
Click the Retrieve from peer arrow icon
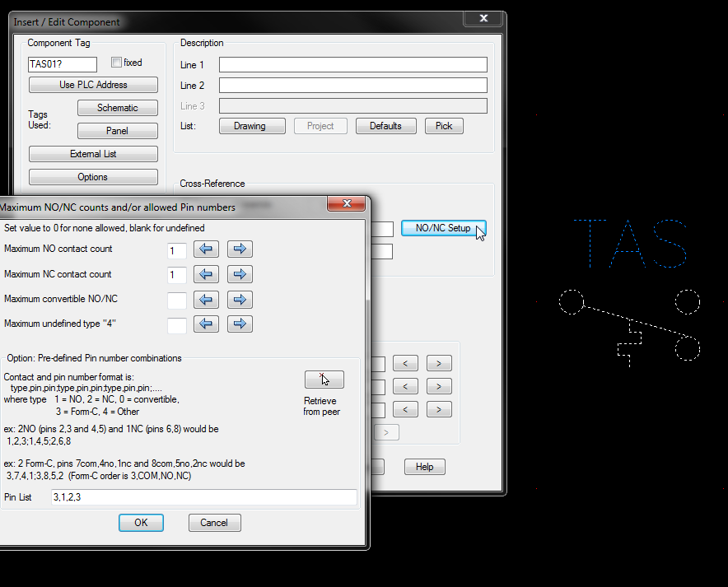(324, 380)
